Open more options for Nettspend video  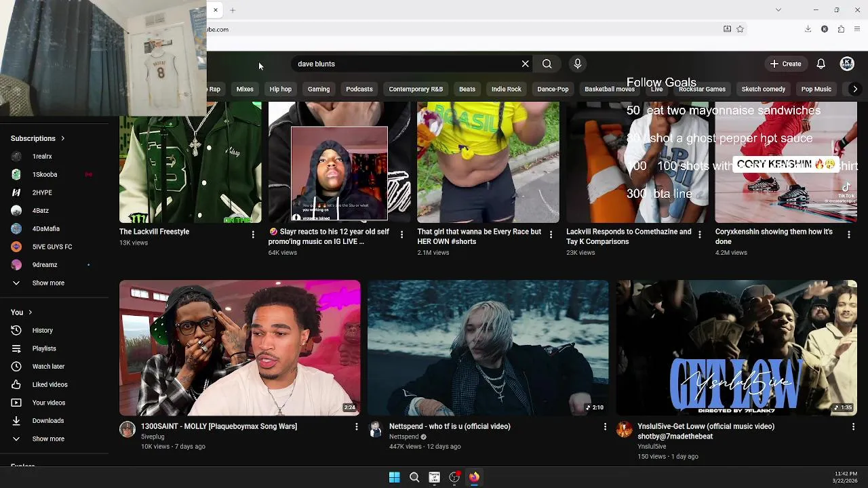click(x=605, y=426)
